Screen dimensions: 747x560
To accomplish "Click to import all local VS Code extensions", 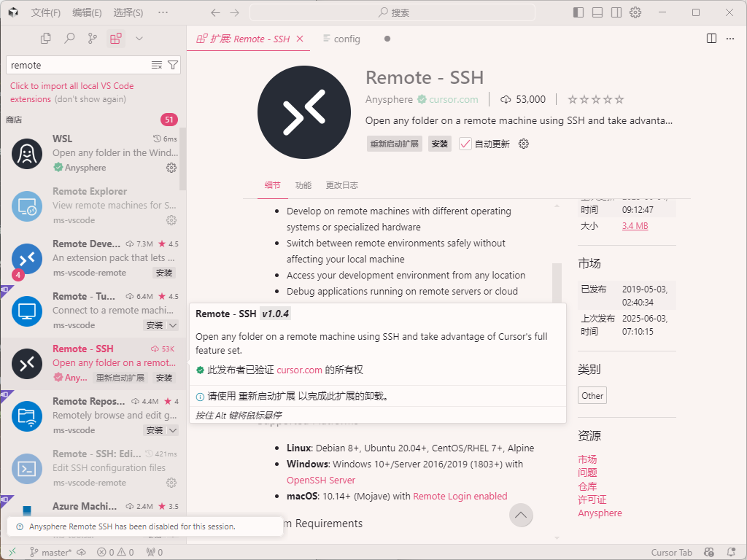I will pos(72,93).
